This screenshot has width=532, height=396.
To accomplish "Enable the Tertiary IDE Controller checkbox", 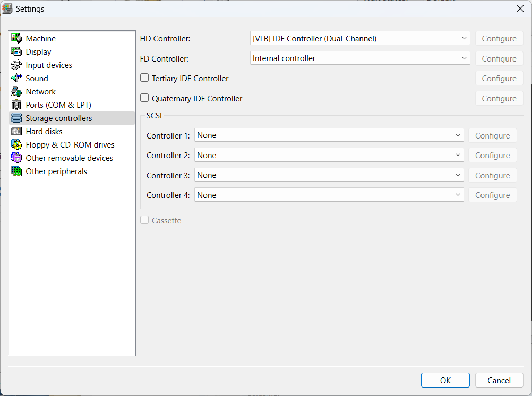I will (x=144, y=78).
